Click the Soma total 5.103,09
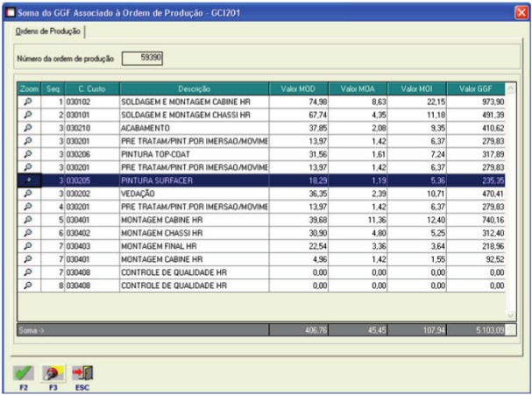 tap(476, 330)
